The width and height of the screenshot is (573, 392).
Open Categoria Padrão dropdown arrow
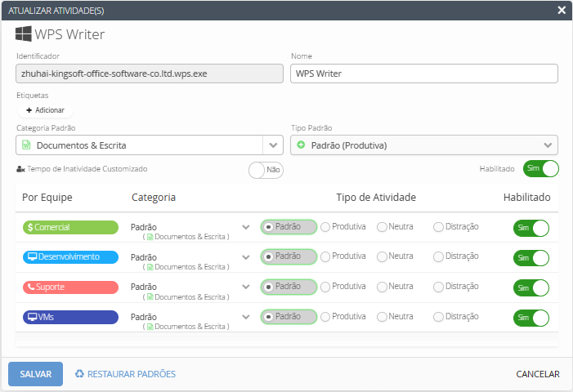point(273,145)
